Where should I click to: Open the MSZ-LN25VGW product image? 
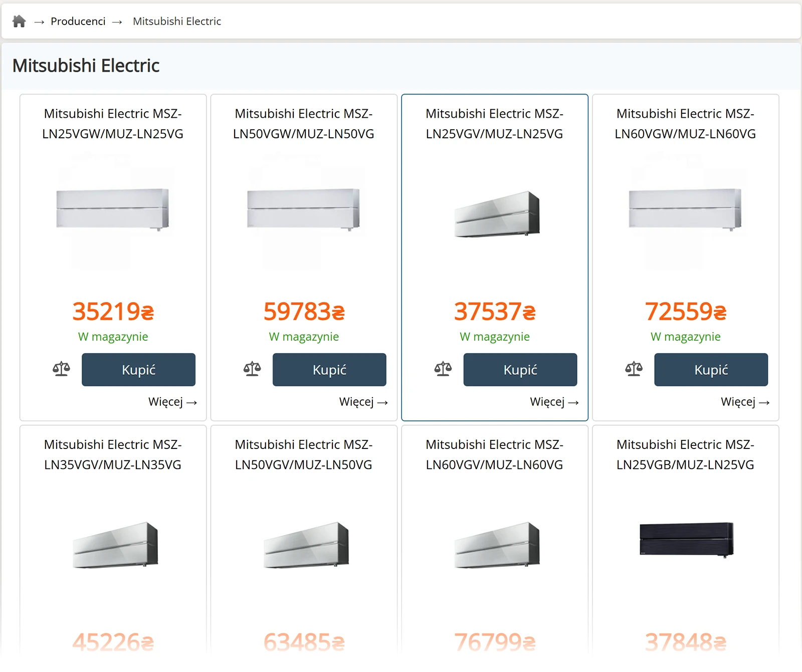click(x=113, y=209)
